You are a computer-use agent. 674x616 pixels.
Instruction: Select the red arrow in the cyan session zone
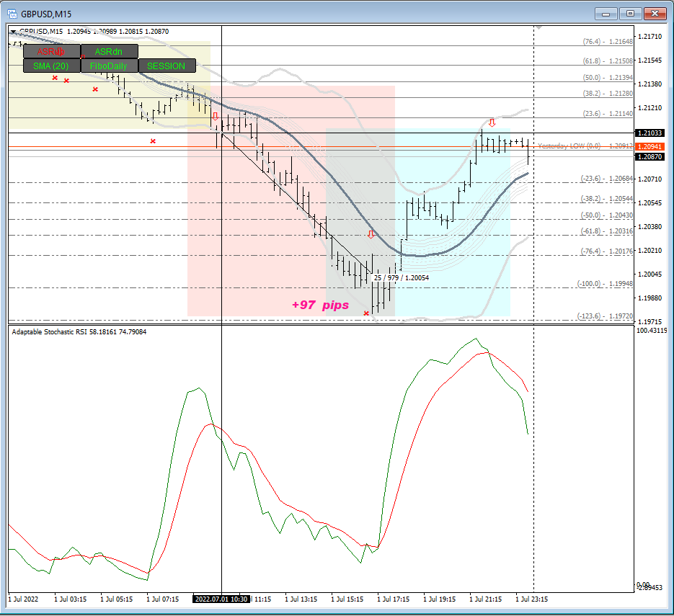tap(492, 123)
